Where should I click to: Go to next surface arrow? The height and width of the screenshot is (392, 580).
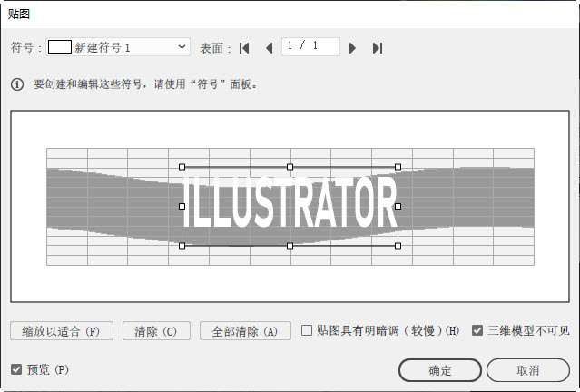(x=352, y=48)
